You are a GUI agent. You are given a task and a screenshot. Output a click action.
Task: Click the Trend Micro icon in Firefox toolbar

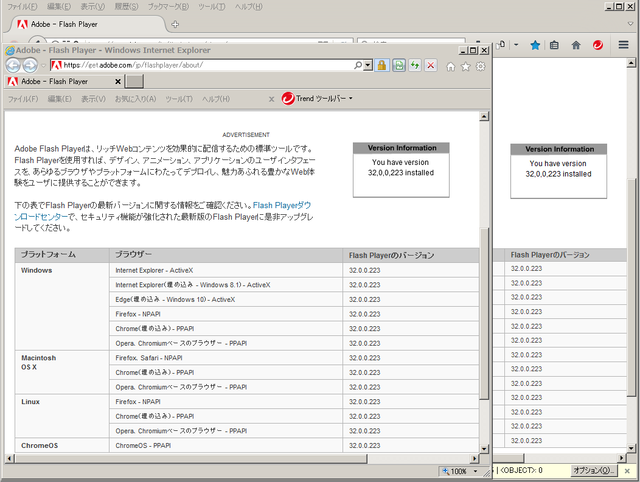(x=598, y=45)
